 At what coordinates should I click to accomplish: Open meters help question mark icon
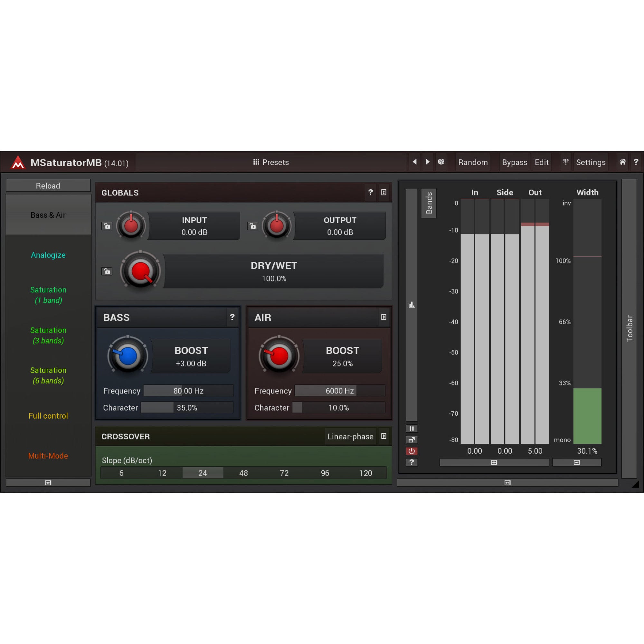pyautogui.click(x=412, y=462)
